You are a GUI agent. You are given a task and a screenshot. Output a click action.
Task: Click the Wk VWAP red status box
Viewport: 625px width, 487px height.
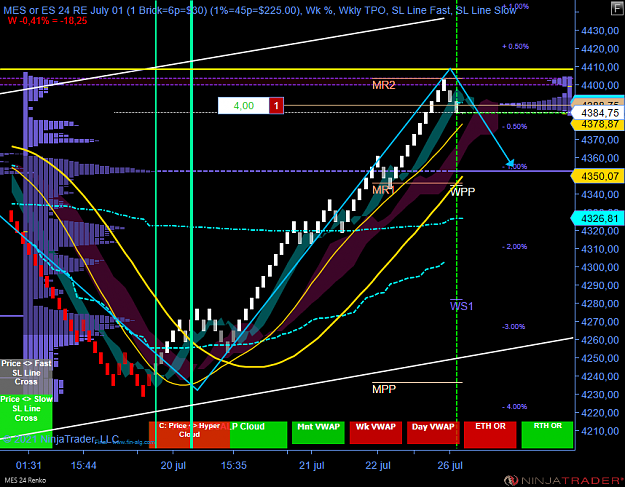[375, 432]
